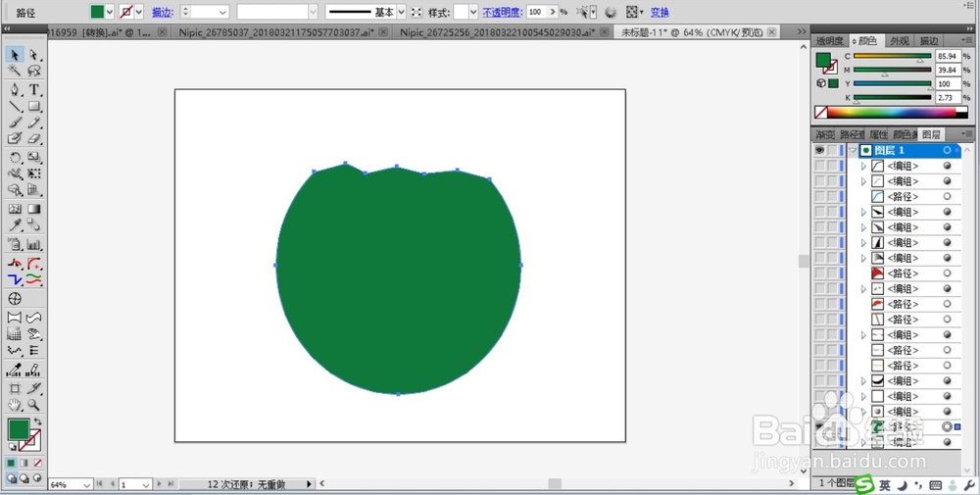This screenshot has height=495, width=980.
Task: Expand the first <编组> group
Action: pos(863,167)
